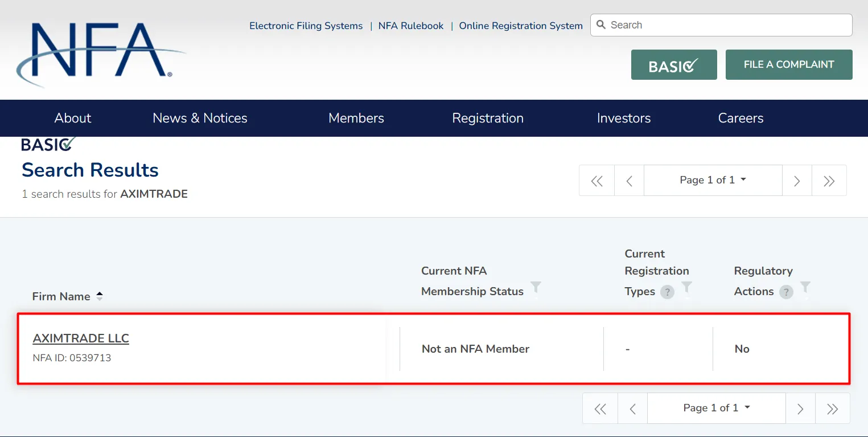This screenshot has width=868, height=437.
Task: Click the File a Complaint button
Action: click(789, 64)
